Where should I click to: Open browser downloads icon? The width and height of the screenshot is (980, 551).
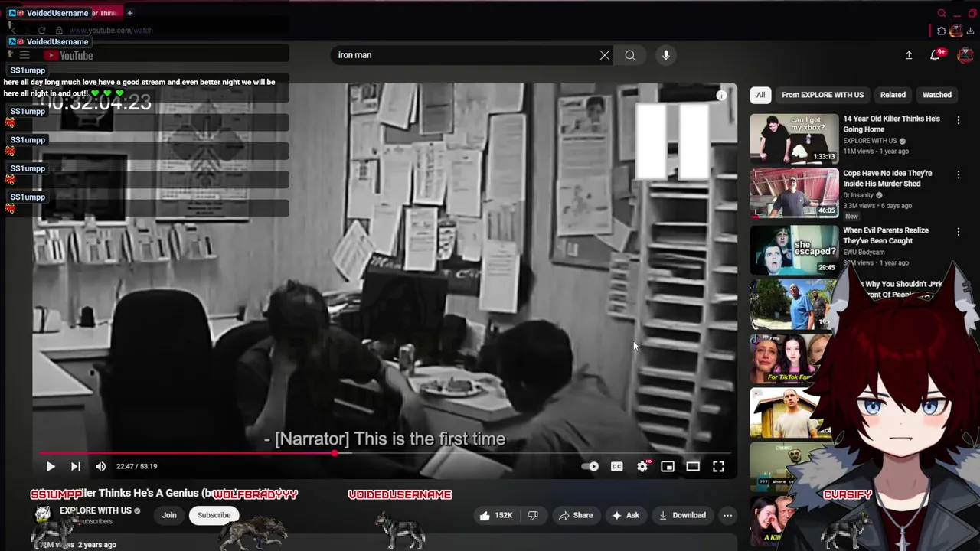(x=972, y=31)
